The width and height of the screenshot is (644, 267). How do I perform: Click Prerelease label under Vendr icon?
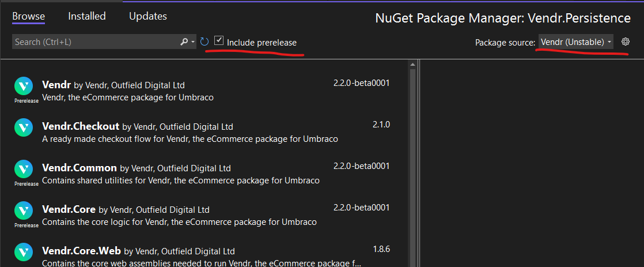coord(26,101)
